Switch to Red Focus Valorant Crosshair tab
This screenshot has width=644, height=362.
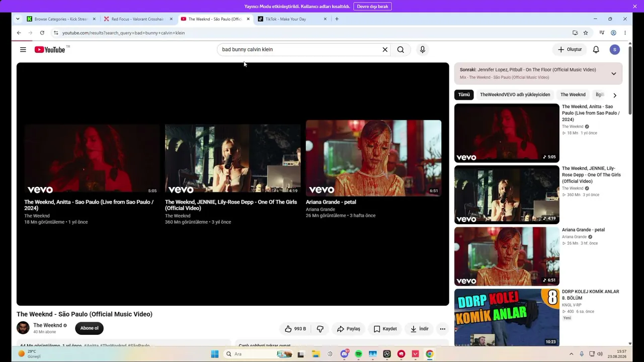click(137, 19)
